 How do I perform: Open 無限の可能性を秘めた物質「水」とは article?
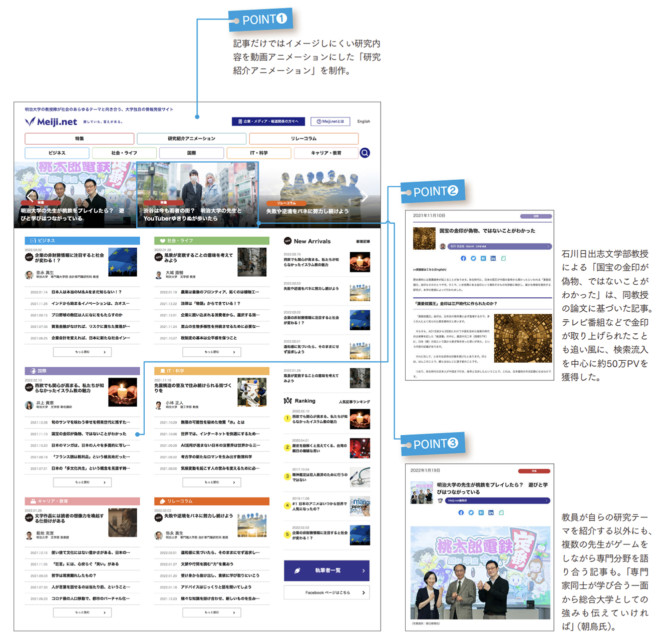212,422
